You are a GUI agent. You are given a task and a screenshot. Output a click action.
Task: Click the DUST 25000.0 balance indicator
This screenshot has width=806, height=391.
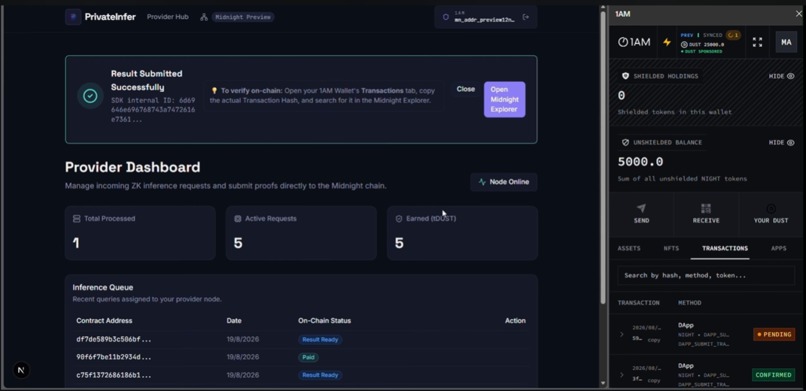click(702, 45)
